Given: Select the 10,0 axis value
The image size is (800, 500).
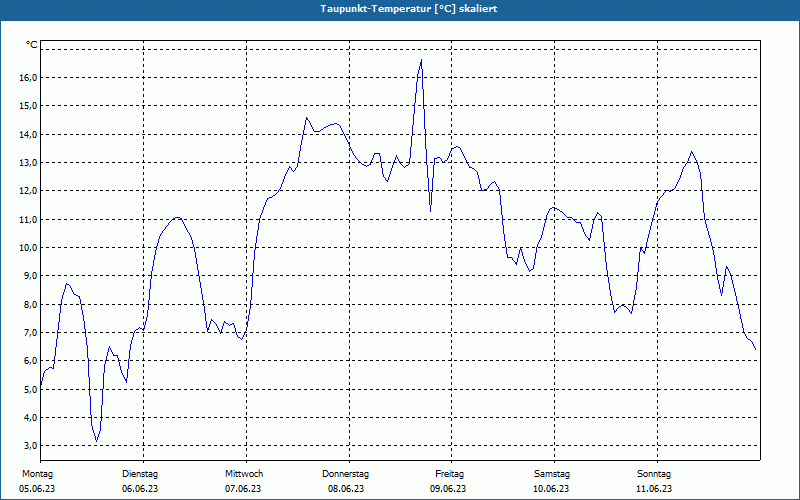Looking at the screenshot, I should click(x=29, y=247).
